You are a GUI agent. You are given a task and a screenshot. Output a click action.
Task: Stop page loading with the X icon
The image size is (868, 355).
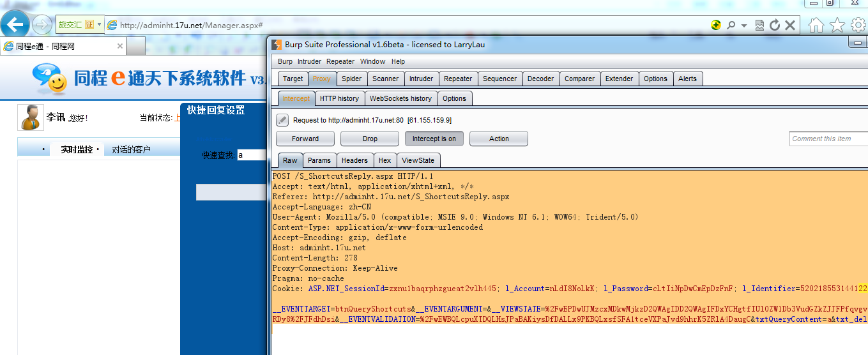[790, 26]
